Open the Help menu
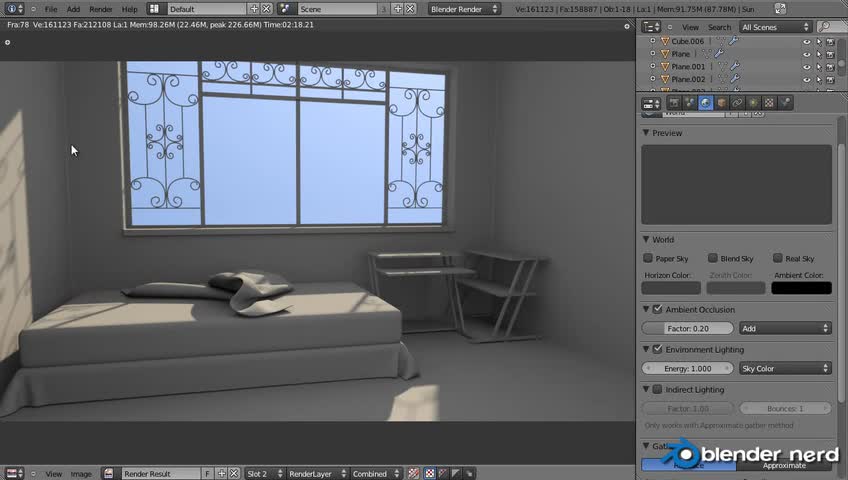This screenshot has height=480, width=848. (129, 9)
